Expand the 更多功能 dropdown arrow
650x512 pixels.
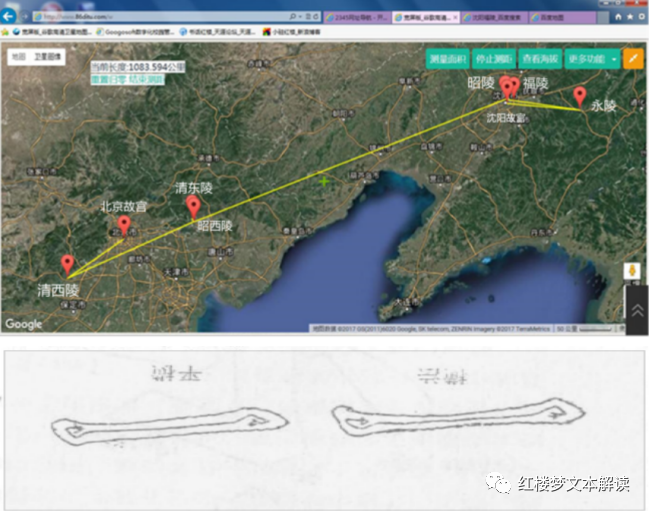(614, 59)
